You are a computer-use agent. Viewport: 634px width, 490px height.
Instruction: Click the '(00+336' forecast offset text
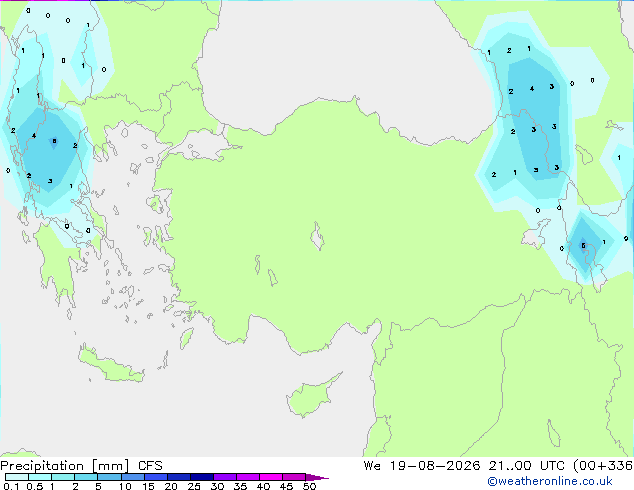pos(603,466)
